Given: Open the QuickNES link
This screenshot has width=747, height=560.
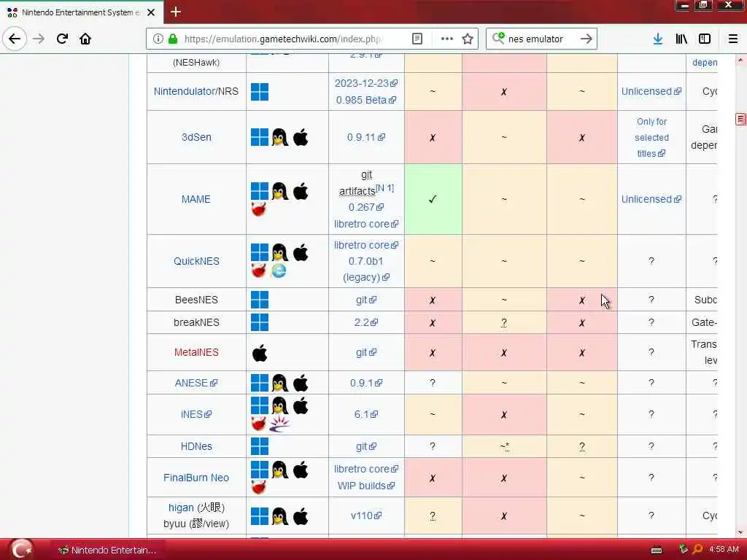Looking at the screenshot, I should 196,261.
